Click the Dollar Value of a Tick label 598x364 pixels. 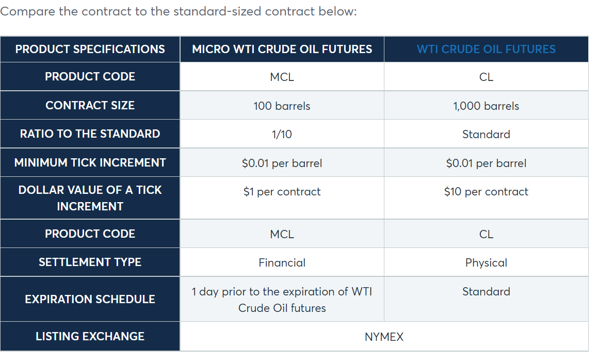[90, 198]
